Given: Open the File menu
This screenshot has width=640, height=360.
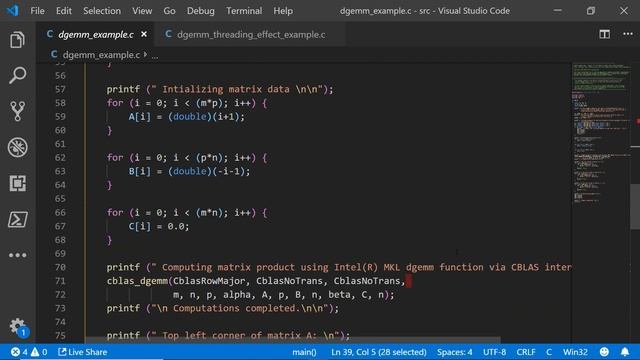Looking at the screenshot, I should [37, 11].
